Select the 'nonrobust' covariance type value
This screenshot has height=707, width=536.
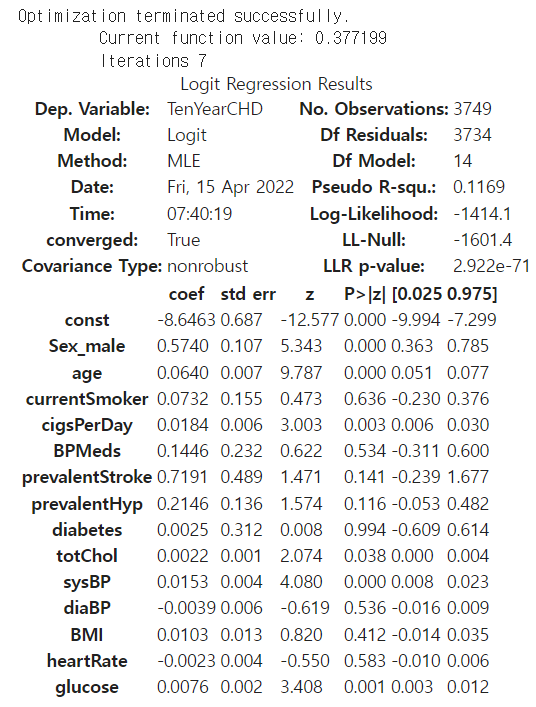207,266
